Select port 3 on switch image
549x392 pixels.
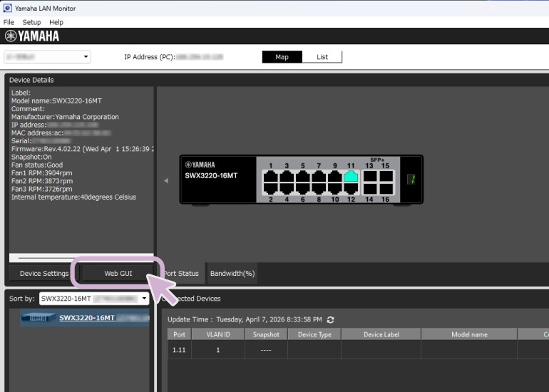click(x=287, y=176)
